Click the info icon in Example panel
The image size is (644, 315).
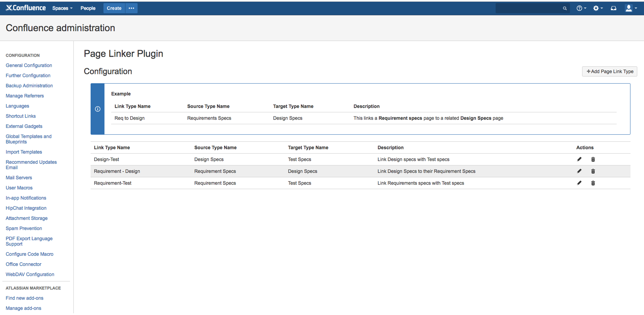tap(98, 109)
